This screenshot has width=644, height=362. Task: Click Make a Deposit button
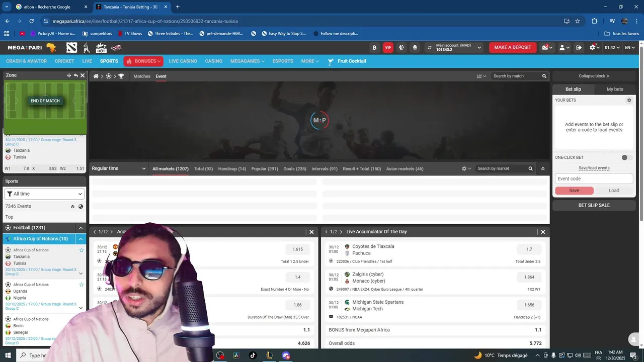tap(513, 48)
